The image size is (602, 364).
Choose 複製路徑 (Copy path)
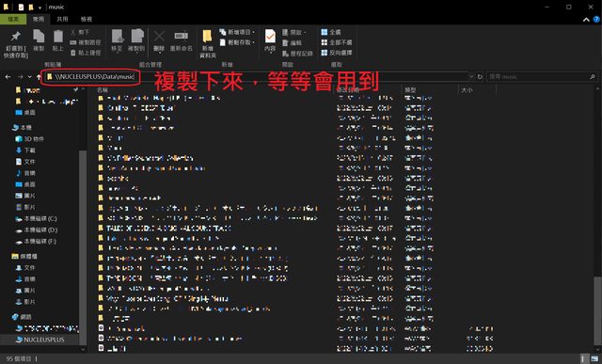pos(86,42)
